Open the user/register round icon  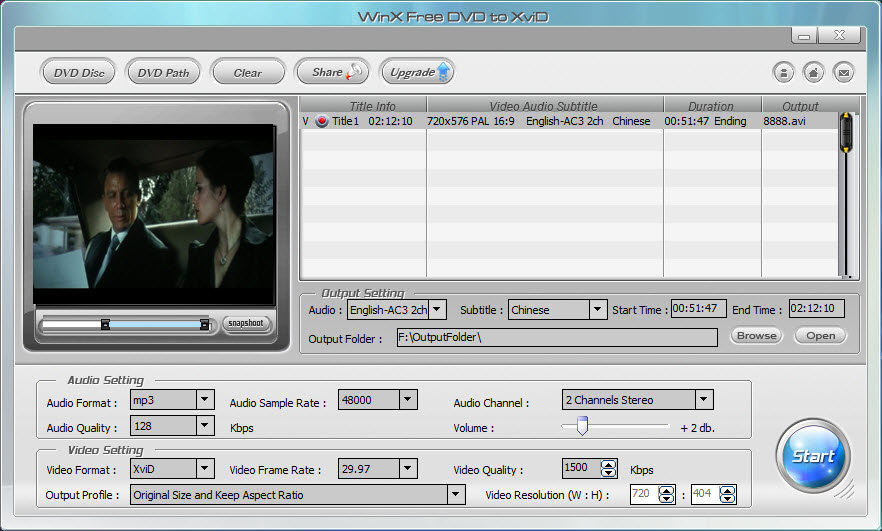tap(783, 73)
